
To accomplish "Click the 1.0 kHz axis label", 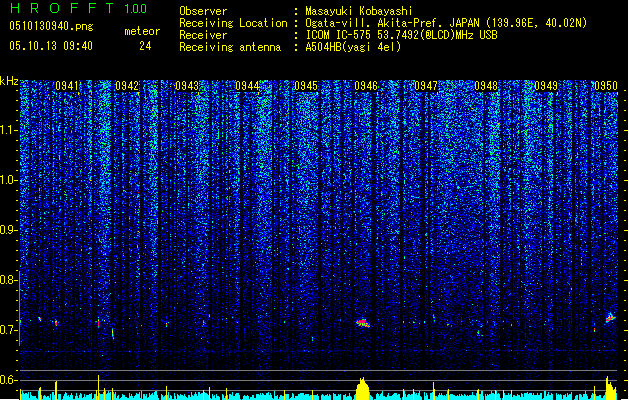I will 9,180.
